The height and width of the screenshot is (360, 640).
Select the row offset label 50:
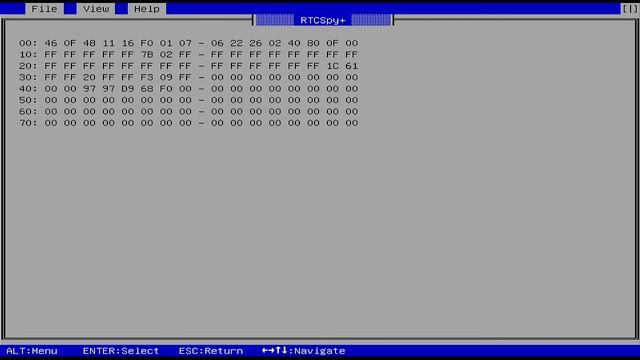[28, 100]
